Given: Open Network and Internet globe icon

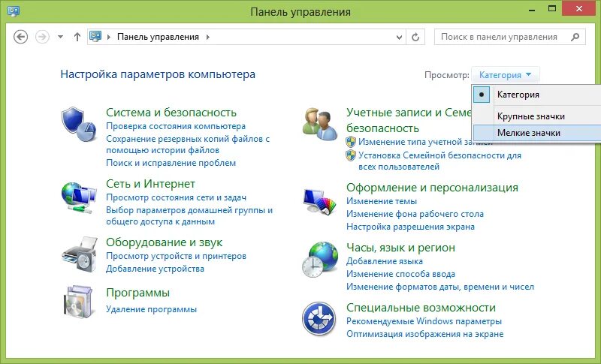Looking at the screenshot, I should pos(79,198).
